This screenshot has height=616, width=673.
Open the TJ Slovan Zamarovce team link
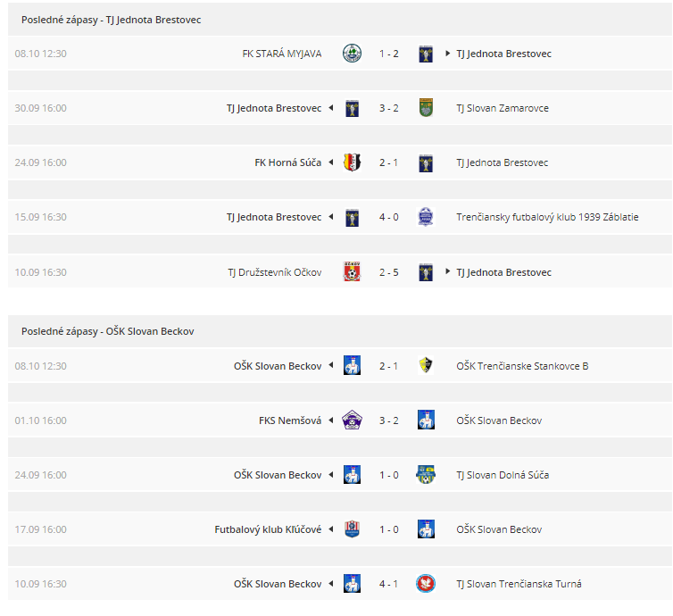coord(503,108)
